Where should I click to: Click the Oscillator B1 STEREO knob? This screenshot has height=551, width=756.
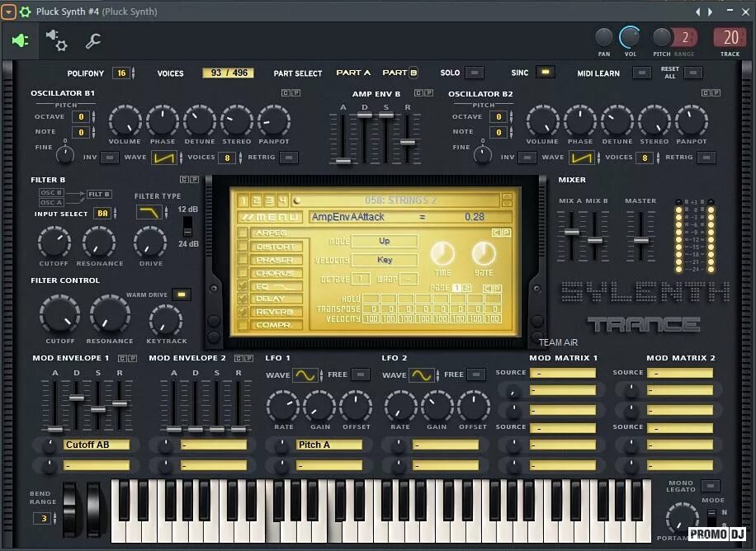(237, 120)
